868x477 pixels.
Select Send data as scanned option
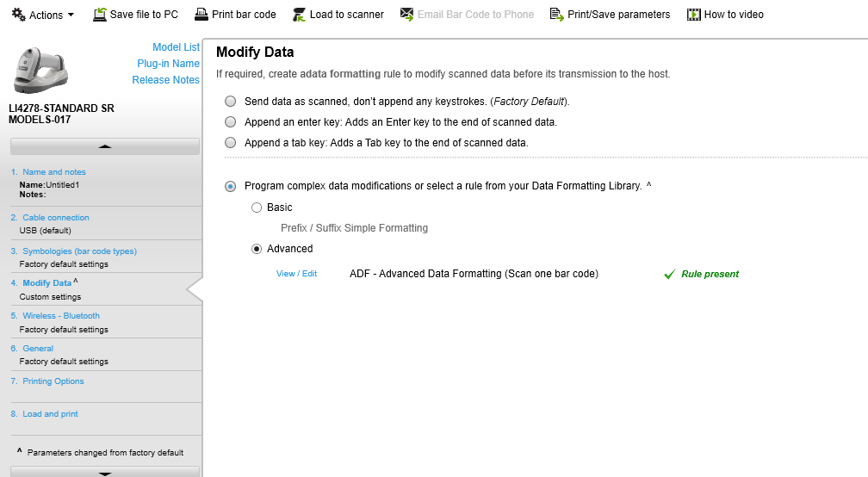[230, 102]
